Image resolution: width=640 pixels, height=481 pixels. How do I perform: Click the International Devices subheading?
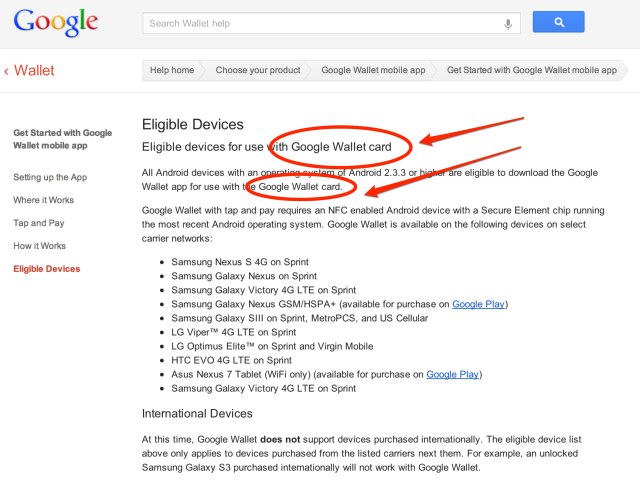click(x=197, y=413)
